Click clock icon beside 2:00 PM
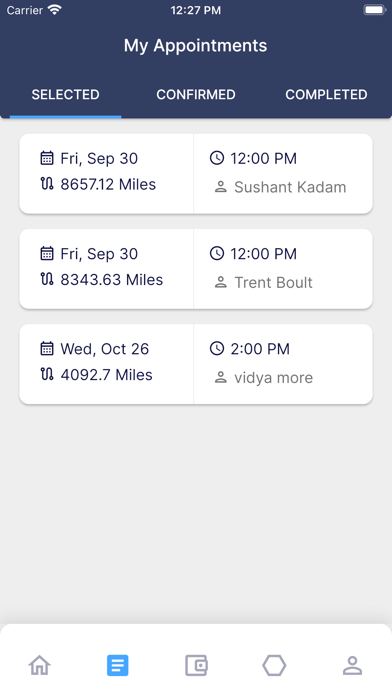392x696 pixels. pyautogui.click(x=217, y=348)
